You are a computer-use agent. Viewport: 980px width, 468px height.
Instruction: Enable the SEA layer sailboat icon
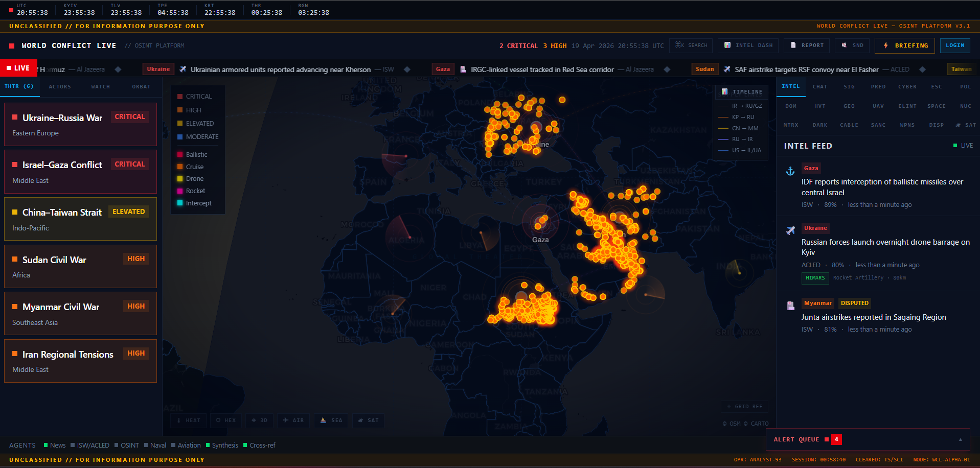(x=323, y=420)
